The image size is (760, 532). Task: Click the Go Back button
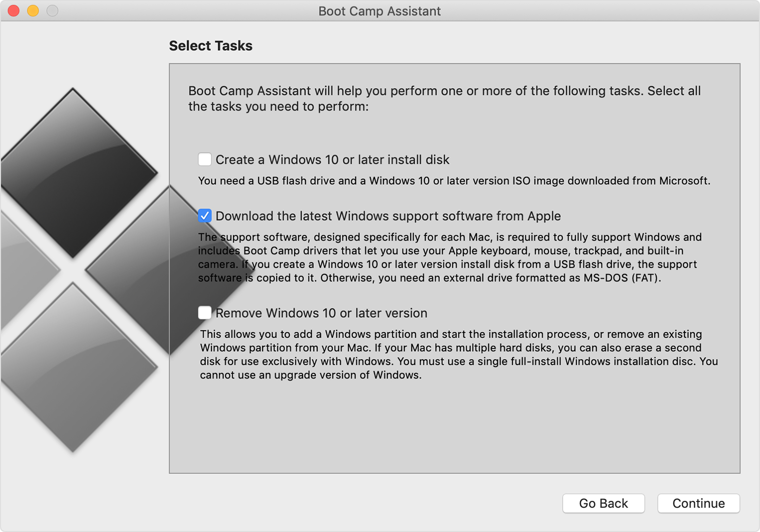604,503
